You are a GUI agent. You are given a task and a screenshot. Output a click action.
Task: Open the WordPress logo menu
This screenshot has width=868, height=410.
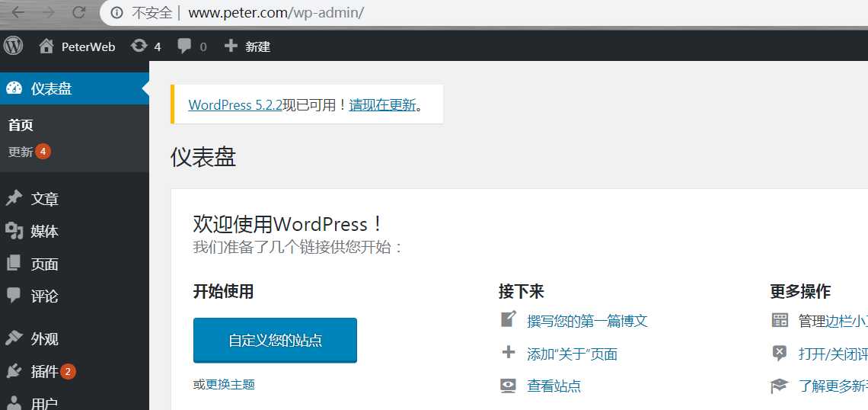[13, 46]
